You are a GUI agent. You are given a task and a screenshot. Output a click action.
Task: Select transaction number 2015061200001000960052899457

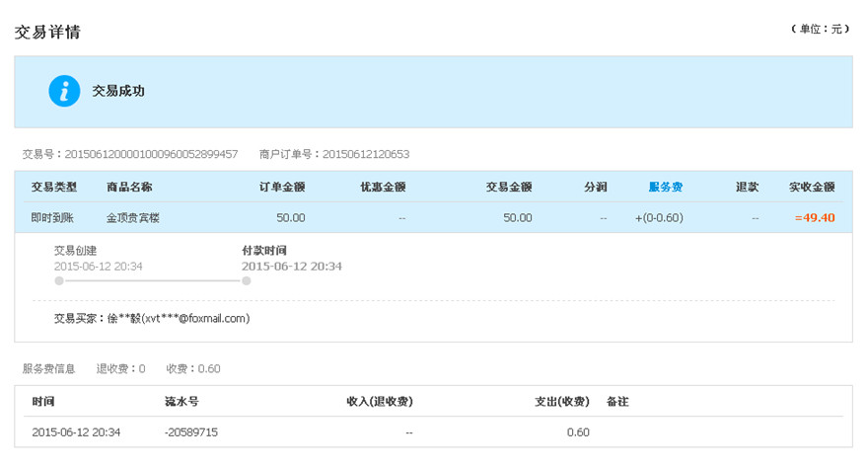tap(151, 154)
